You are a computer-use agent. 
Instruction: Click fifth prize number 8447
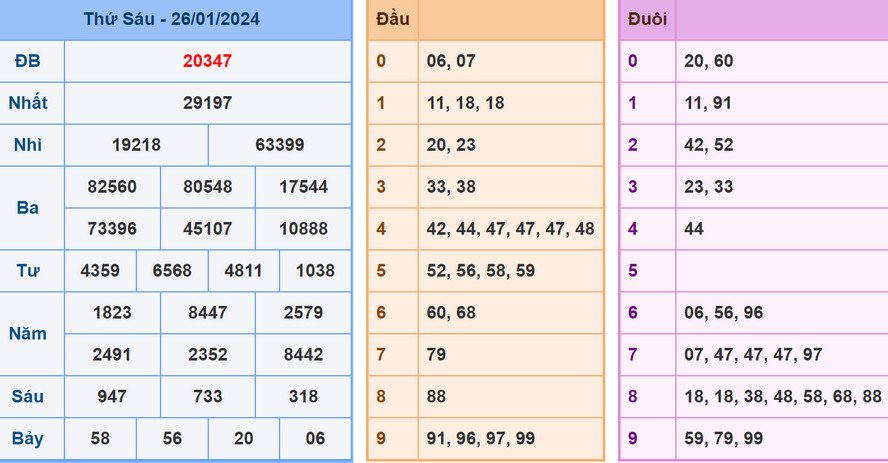click(208, 313)
